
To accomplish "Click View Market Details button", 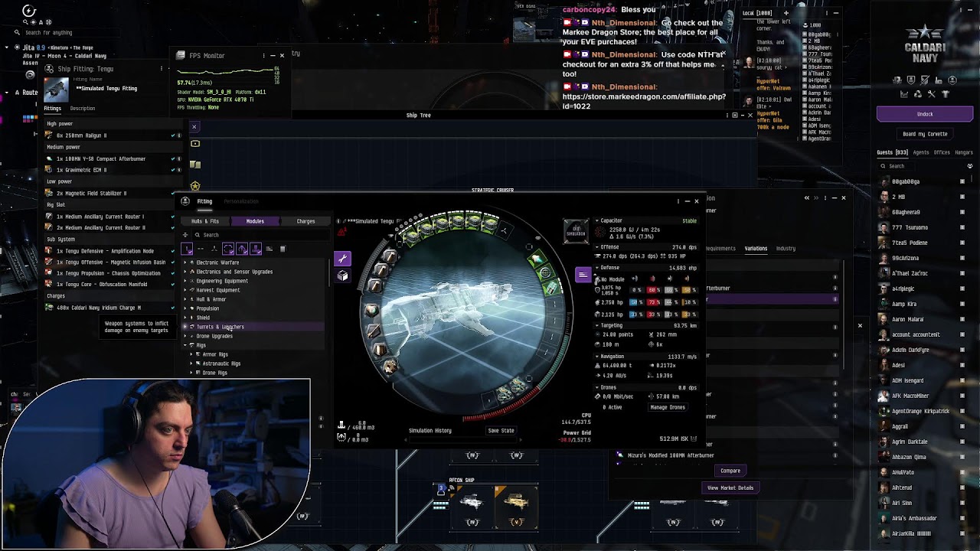I will point(730,487).
